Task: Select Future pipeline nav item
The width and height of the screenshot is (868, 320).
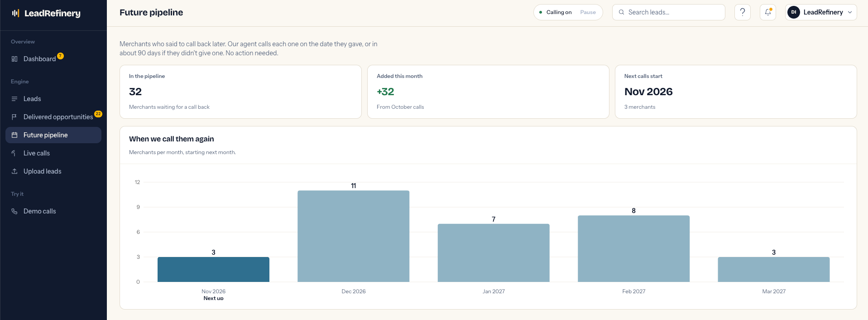Action: point(53,135)
